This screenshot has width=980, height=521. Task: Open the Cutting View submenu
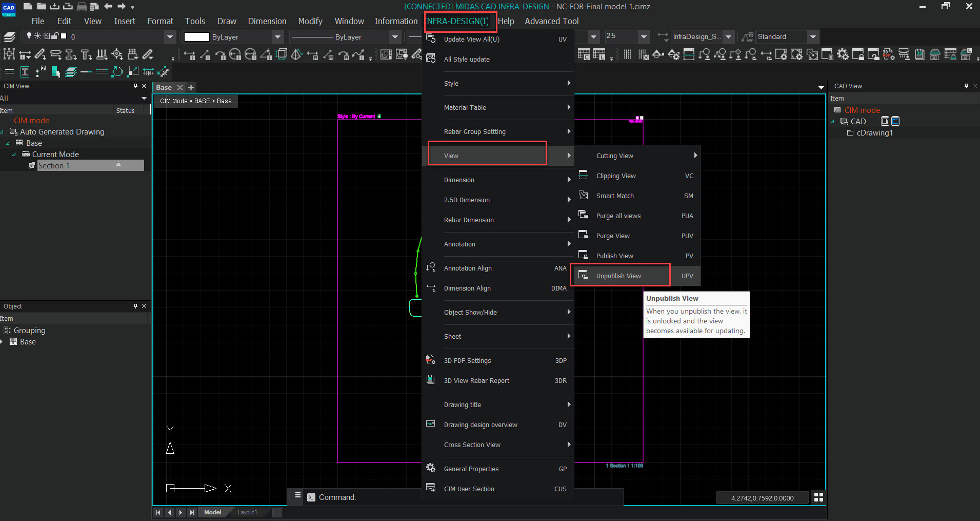point(635,156)
